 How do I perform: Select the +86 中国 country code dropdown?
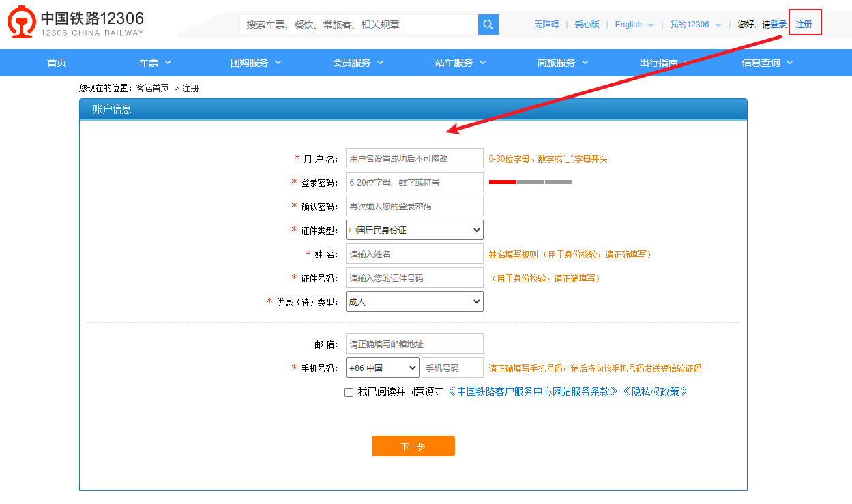coord(382,368)
